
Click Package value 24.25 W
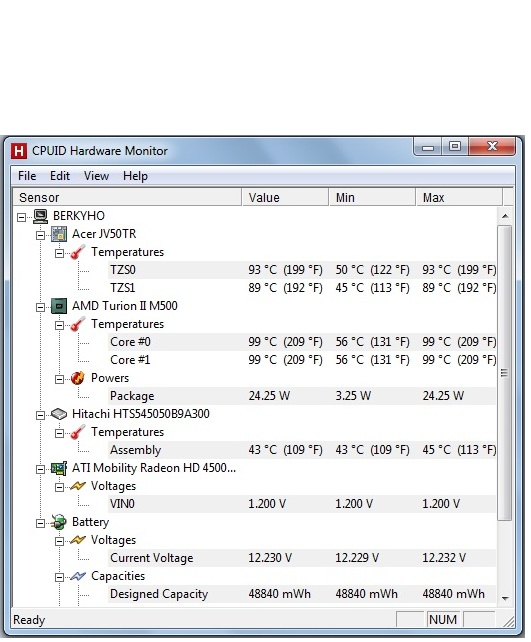tap(269, 396)
